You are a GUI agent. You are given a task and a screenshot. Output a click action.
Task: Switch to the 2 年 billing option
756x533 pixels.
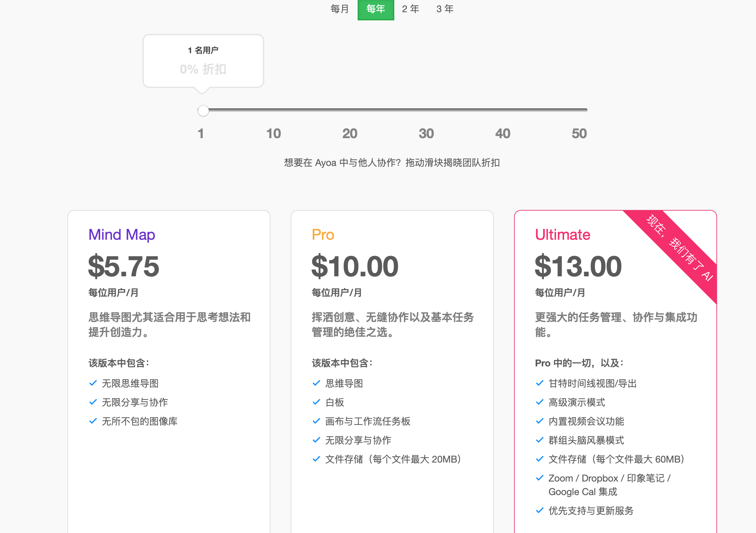pos(410,9)
